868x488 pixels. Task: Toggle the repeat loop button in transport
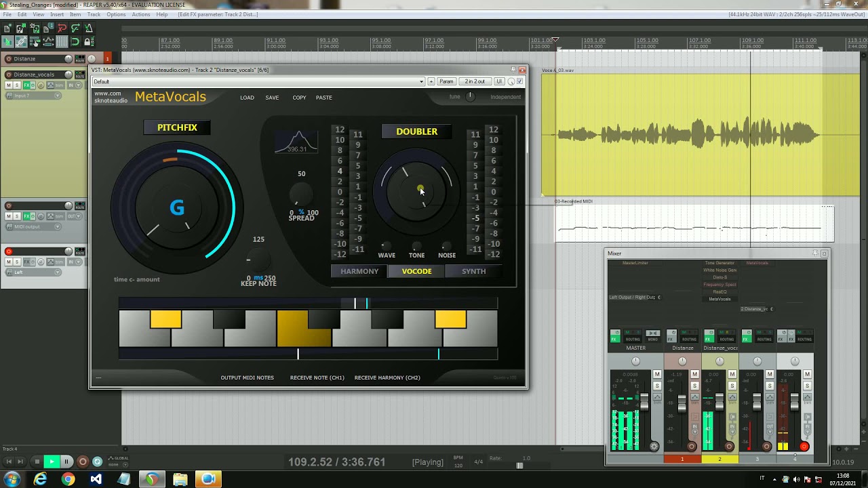pos(97,462)
